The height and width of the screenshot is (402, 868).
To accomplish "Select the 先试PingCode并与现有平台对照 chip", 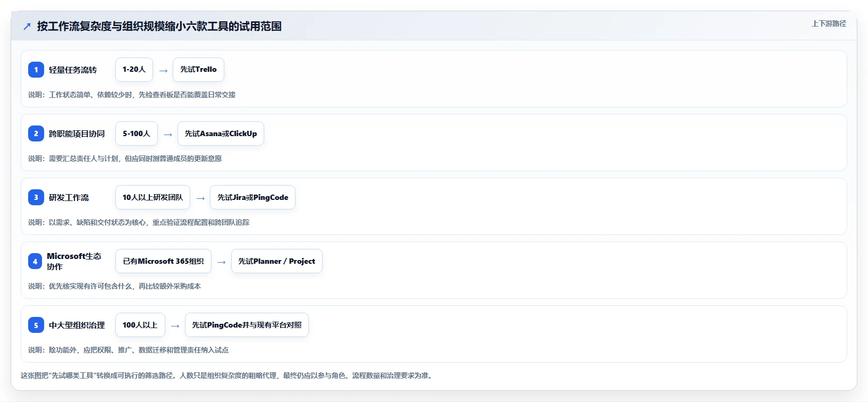I will (247, 325).
